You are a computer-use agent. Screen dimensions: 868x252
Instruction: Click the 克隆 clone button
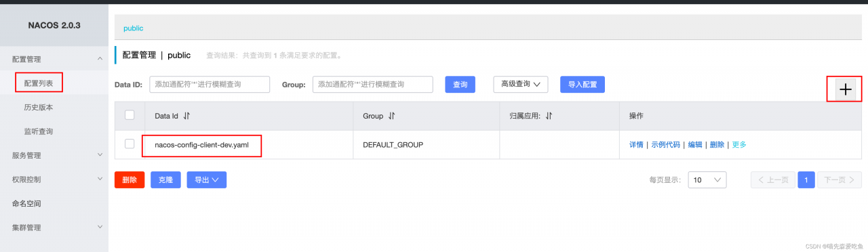click(165, 180)
